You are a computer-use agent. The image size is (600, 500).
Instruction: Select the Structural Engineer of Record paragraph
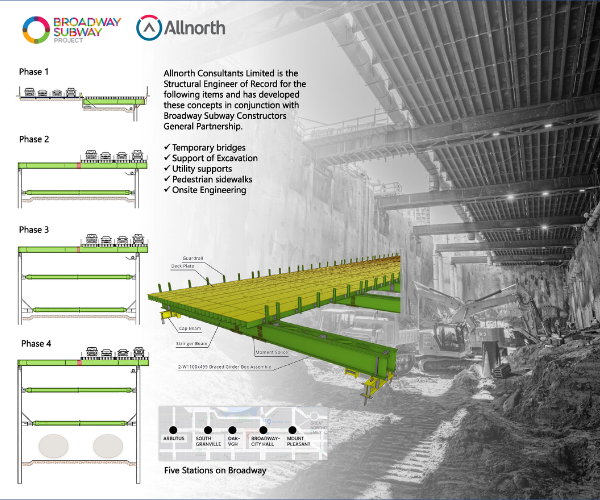235,99
